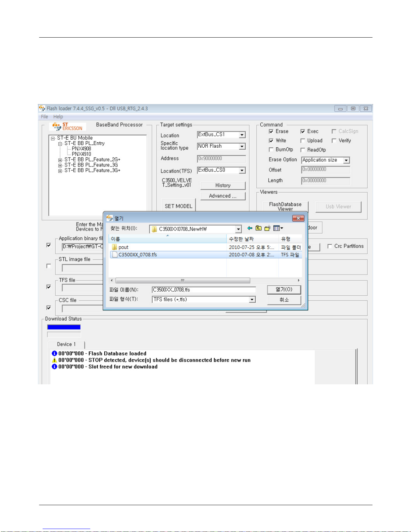Select PNX4908 in the processor tree
This screenshot has height=532, width=411.
81,149
